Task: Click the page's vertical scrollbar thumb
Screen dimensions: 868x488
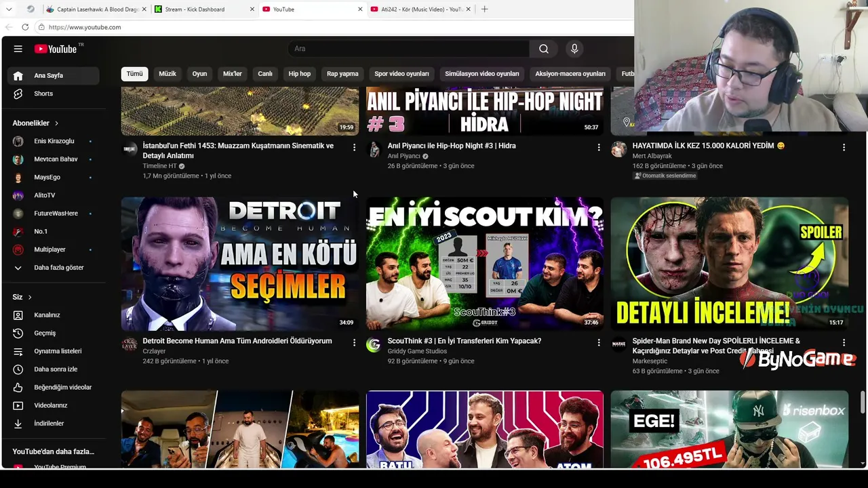Action: [x=863, y=402]
